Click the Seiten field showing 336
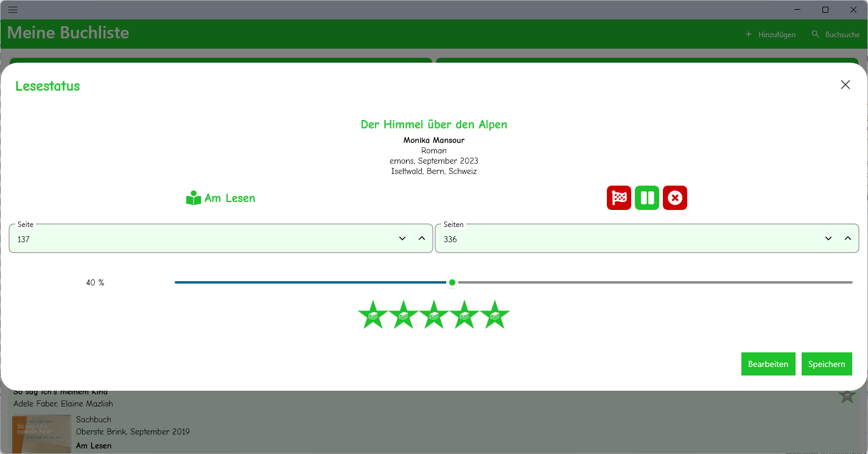The image size is (868, 454). coord(647,238)
